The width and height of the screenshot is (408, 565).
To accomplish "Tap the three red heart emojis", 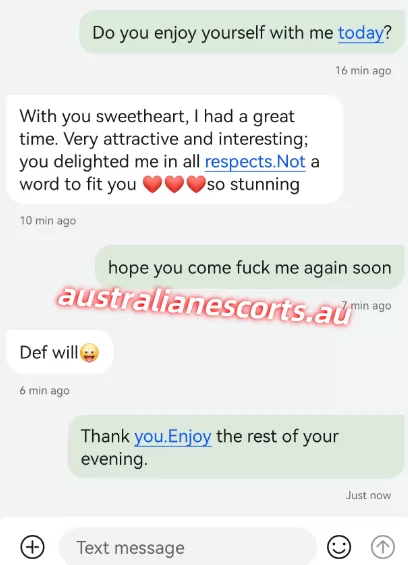I will coord(174,184).
